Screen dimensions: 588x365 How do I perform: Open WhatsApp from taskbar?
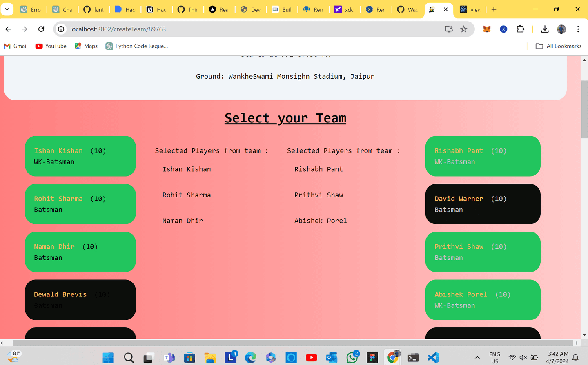352,357
